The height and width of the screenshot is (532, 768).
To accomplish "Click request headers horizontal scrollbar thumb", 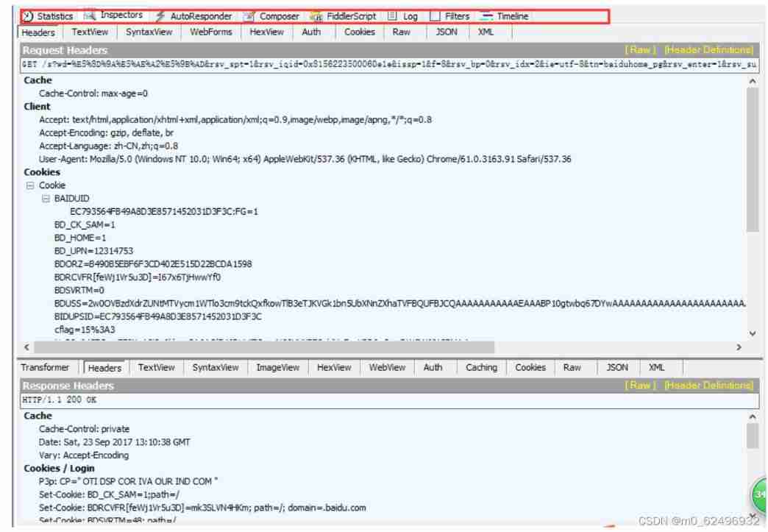I will tap(264, 347).
